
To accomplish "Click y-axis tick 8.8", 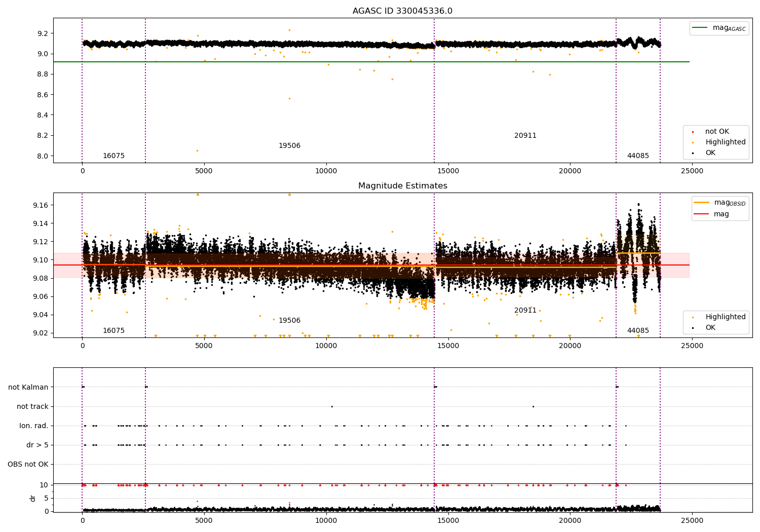I will pos(43,74).
